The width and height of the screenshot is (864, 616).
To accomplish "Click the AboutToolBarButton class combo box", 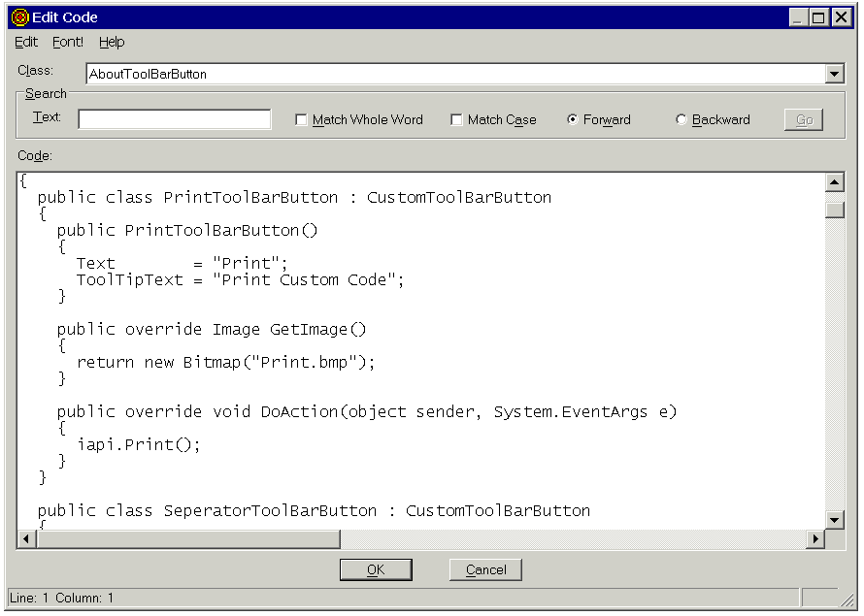I will (454, 74).
